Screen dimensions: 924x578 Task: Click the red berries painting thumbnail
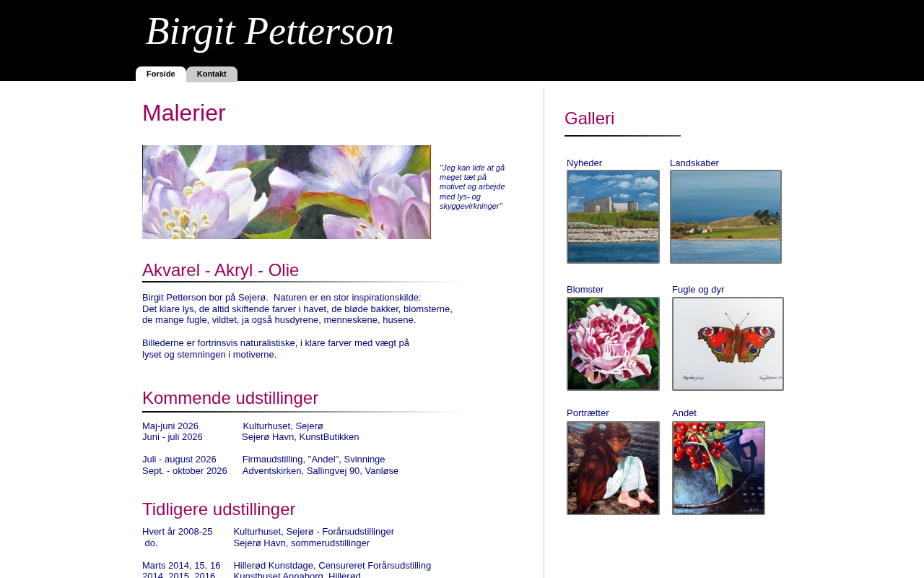[x=718, y=468]
